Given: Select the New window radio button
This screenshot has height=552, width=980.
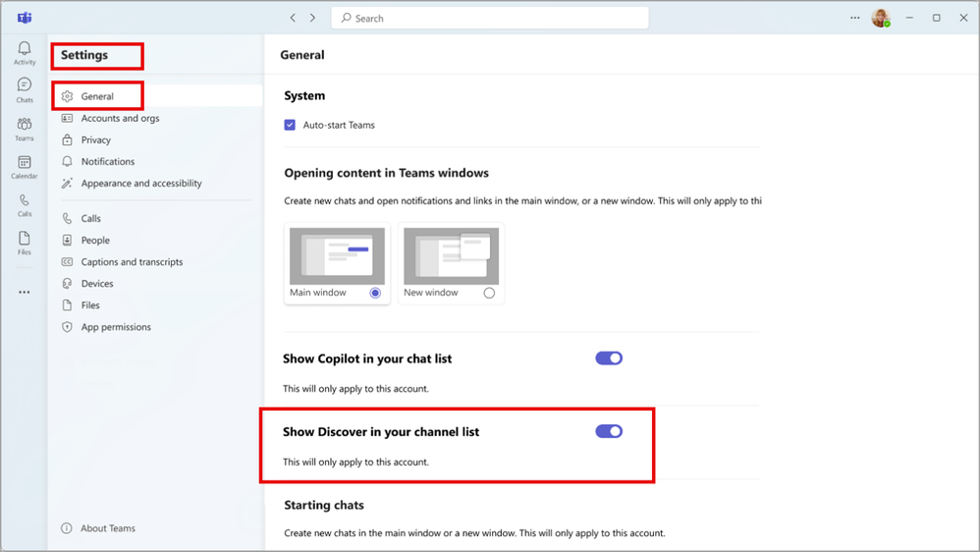Looking at the screenshot, I should click(x=489, y=293).
